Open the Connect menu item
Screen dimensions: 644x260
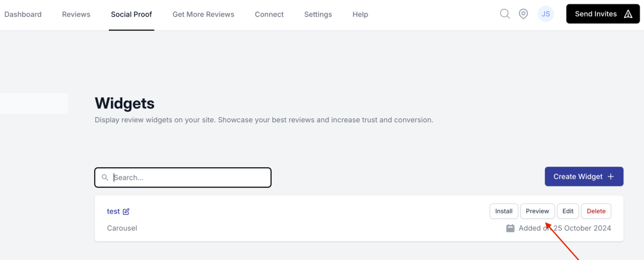point(269,14)
